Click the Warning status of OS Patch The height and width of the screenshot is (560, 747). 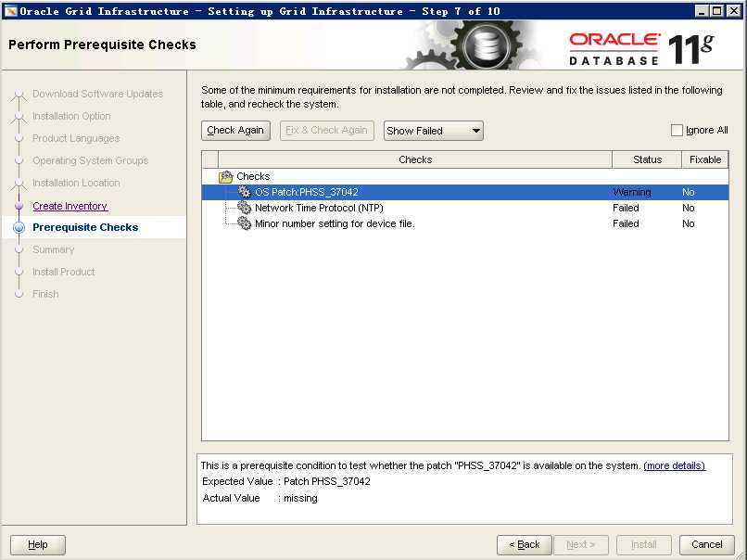click(x=632, y=192)
